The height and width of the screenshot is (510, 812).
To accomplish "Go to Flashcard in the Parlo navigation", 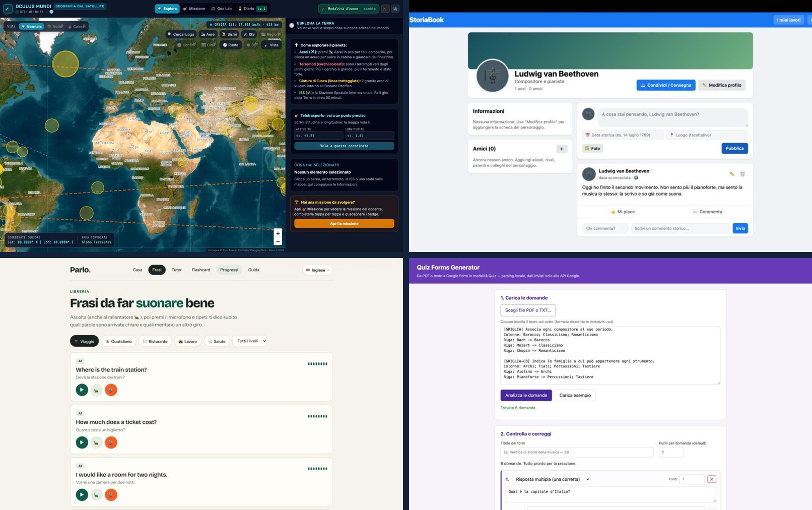I will tap(201, 270).
